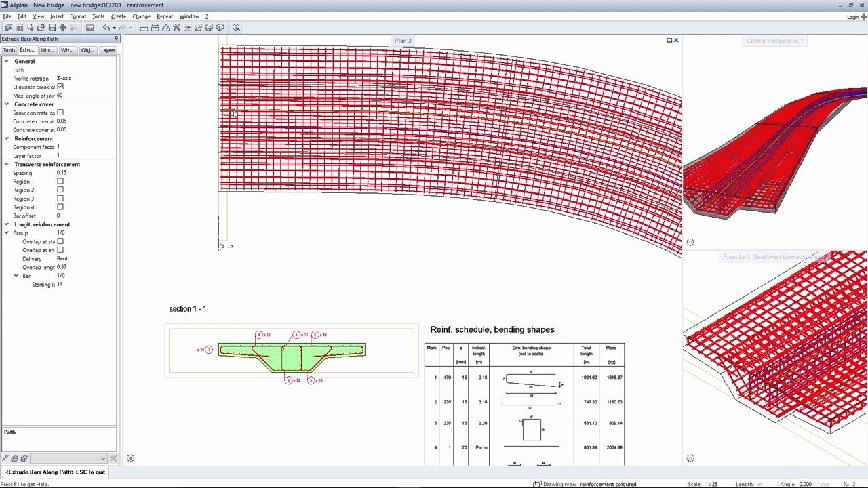Screen dimensions: 868x488
Task: Enable Same concrete cover checkbox
Action: click(x=60, y=113)
